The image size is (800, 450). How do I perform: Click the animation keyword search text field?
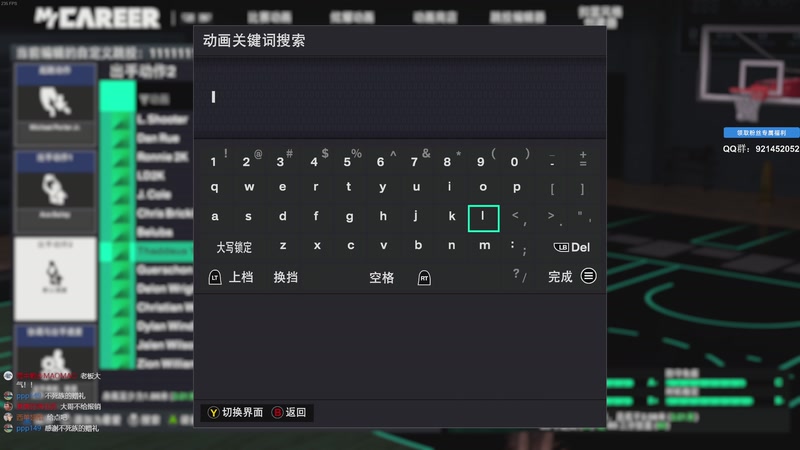point(400,97)
